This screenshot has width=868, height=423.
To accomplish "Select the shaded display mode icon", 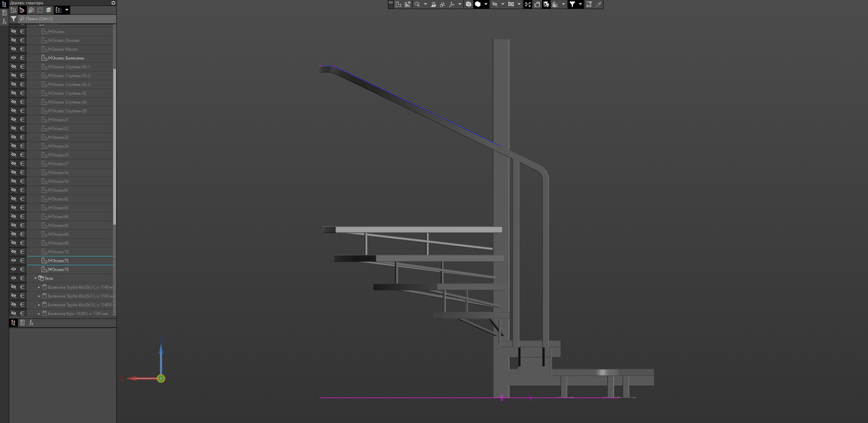I will click(477, 4).
